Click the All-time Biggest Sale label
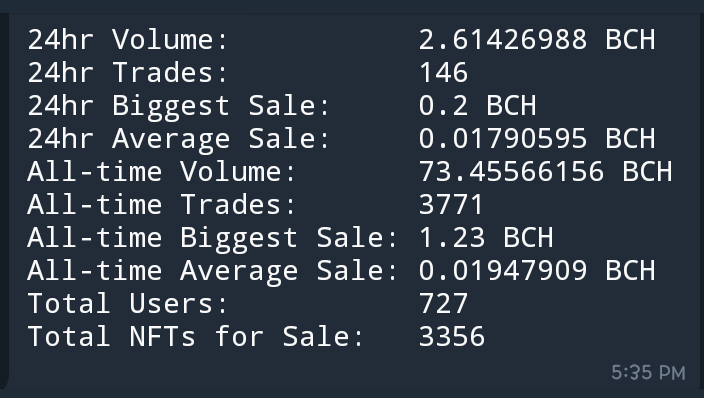 click(212, 239)
